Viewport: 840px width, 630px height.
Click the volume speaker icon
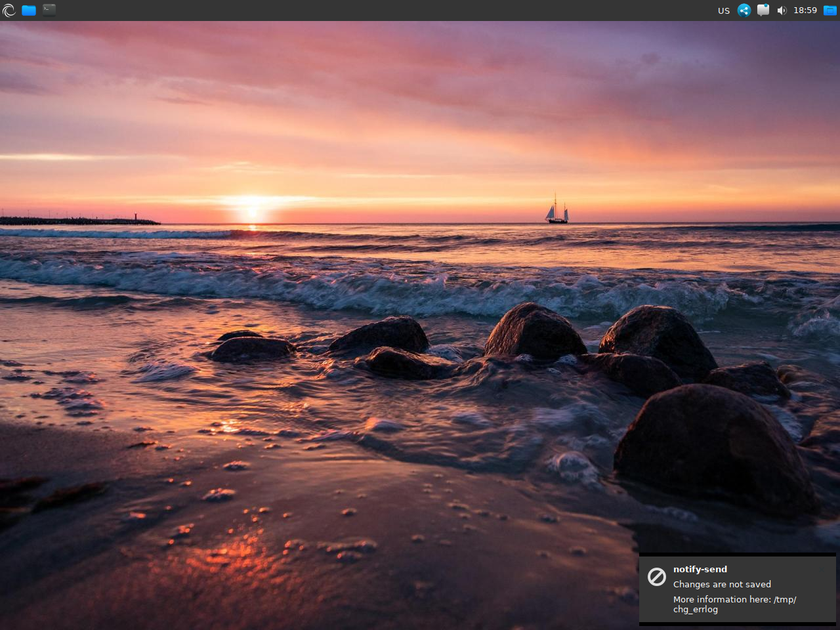782,10
